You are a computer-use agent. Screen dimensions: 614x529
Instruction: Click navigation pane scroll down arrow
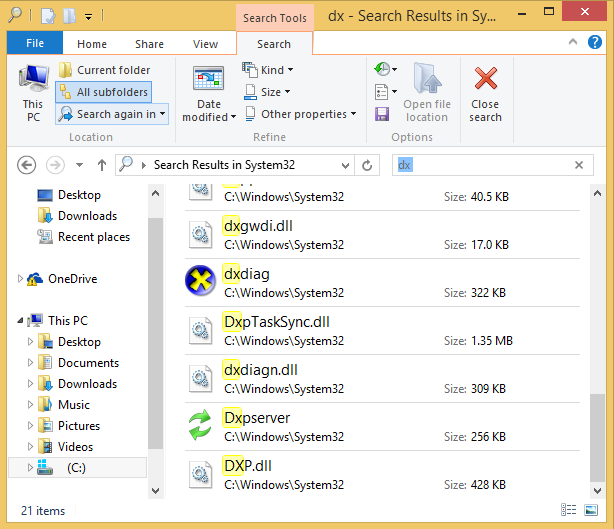(155, 491)
